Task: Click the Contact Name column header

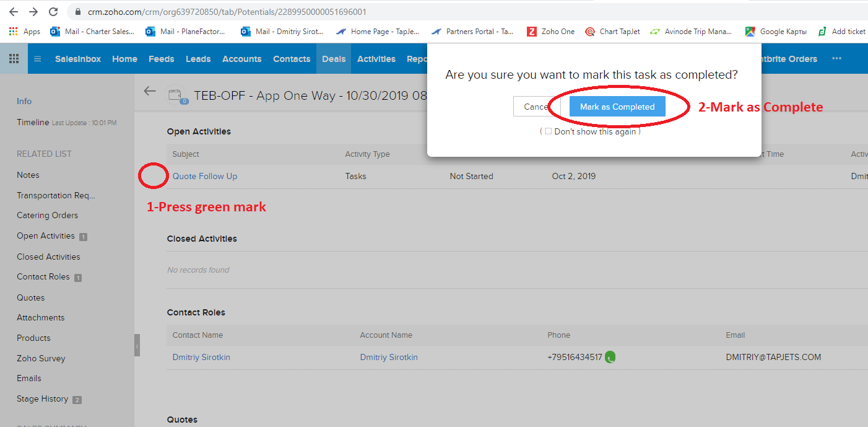Action: click(197, 335)
